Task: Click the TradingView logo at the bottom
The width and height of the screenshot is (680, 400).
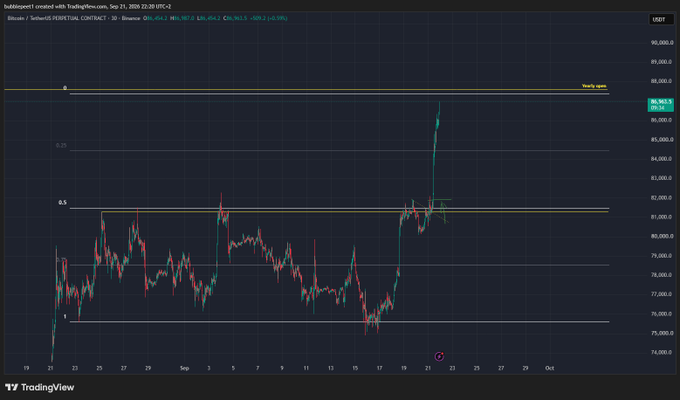Action: pyautogui.click(x=39, y=387)
